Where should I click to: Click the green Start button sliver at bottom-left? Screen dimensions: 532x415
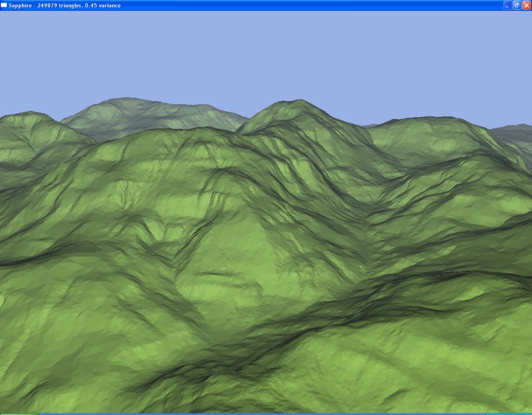click(x=19, y=413)
